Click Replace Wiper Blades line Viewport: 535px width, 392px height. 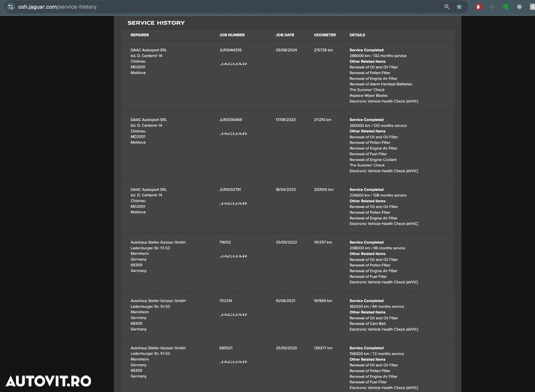coord(369,96)
